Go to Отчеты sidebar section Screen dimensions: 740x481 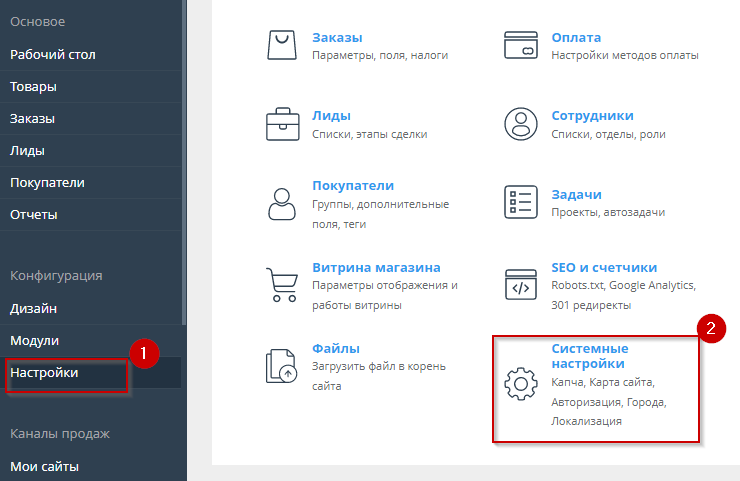pos(34,214)
